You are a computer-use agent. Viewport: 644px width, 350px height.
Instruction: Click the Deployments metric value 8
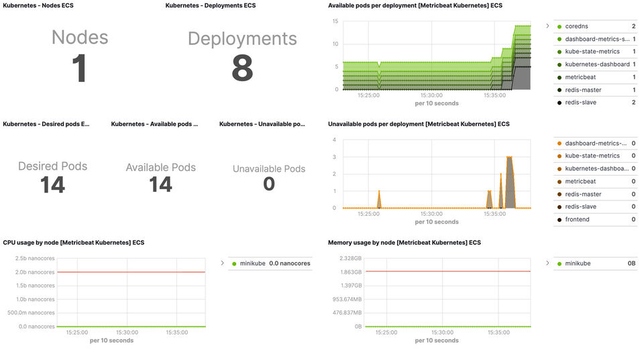pos(242,68)
